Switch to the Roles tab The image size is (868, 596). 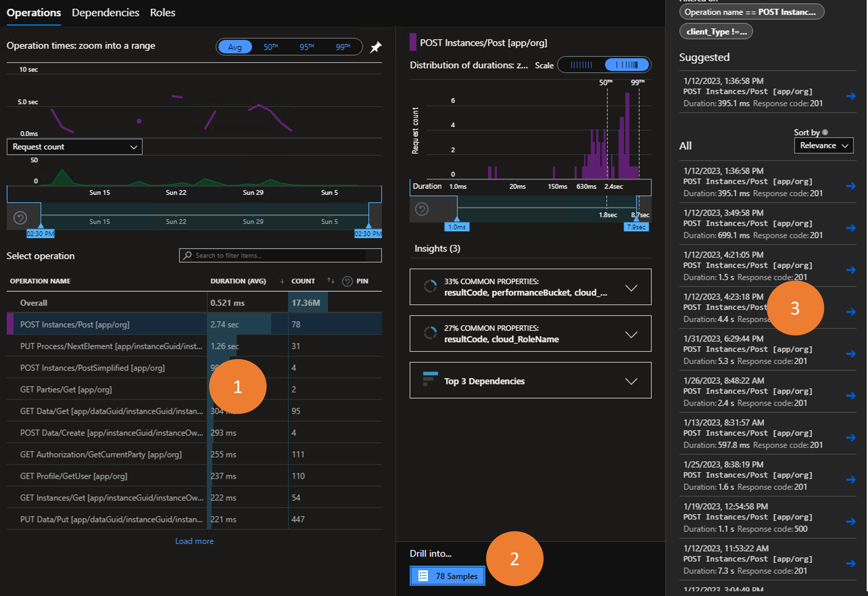(162, 13)
